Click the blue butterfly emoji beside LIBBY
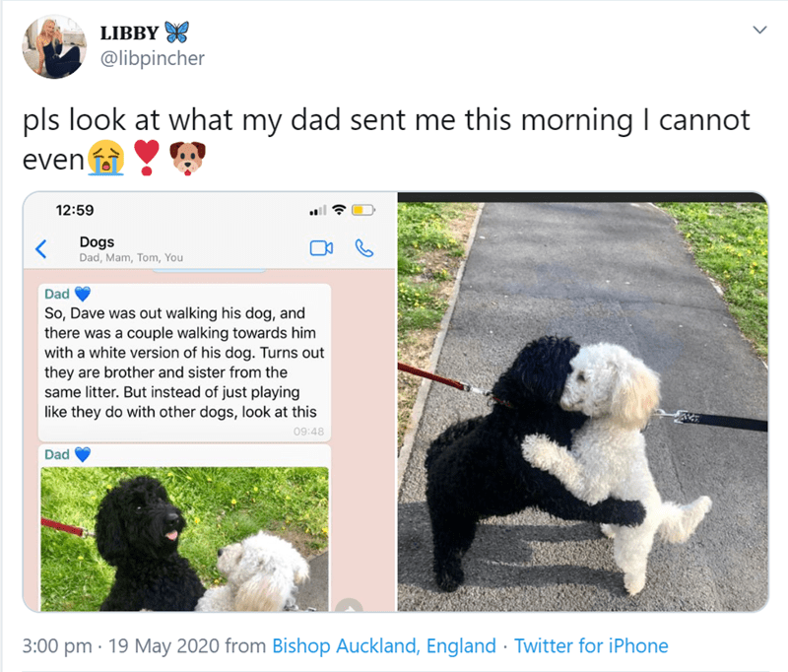The height and width of the screenshot is (672, 788). pos(176,33)
